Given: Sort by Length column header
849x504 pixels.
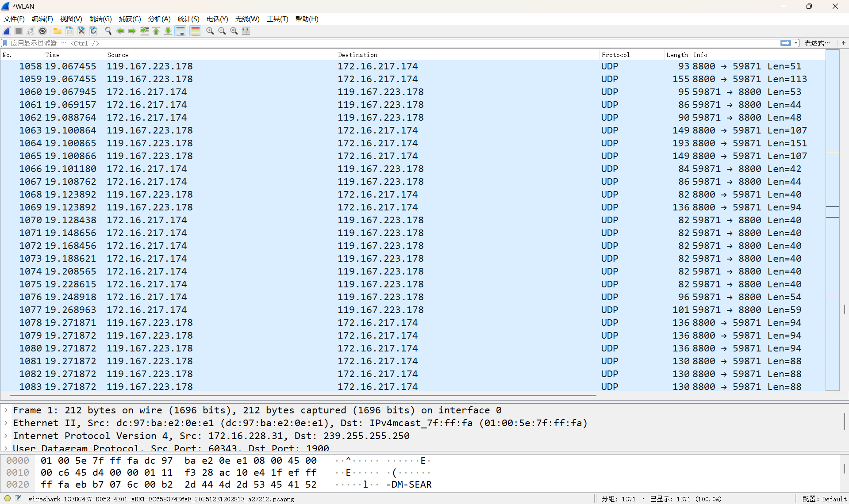Looking at the screenshot, I should [677, 55].
